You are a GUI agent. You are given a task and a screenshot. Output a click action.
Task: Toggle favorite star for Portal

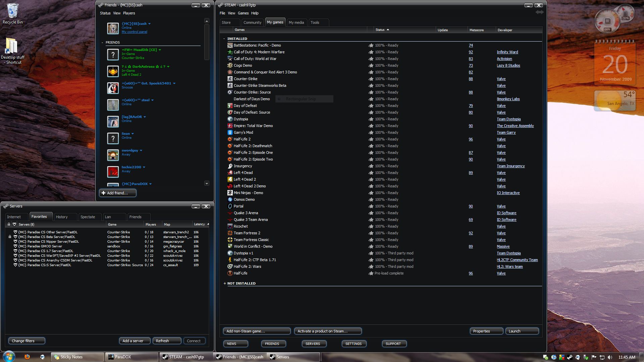tap(371, 206)
